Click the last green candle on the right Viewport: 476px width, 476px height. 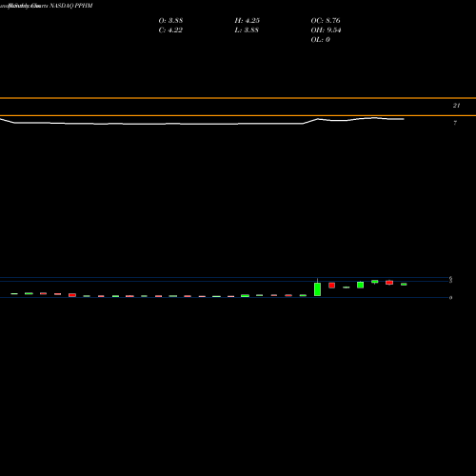404,285
